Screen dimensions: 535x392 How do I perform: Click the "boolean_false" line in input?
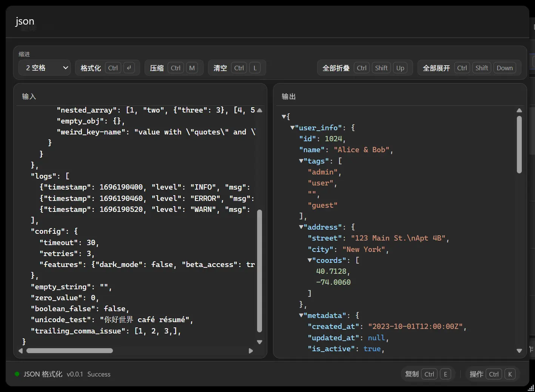(80, 309)
